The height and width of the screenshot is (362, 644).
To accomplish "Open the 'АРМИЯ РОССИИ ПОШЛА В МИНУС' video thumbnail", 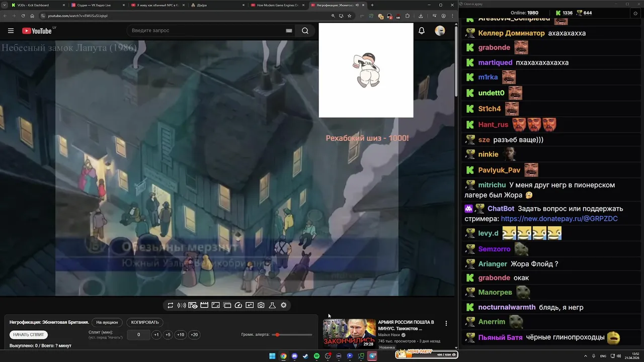I will point(349,333).
